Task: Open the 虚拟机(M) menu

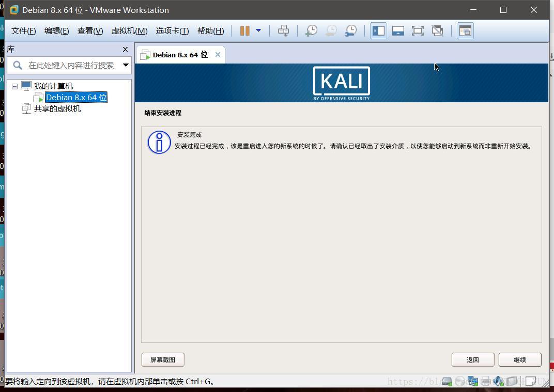Action: point(129,31)
